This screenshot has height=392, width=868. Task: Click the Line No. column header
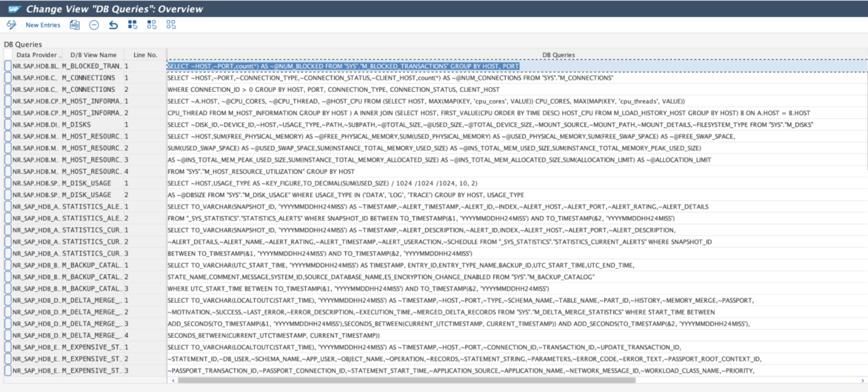[145, 55]
